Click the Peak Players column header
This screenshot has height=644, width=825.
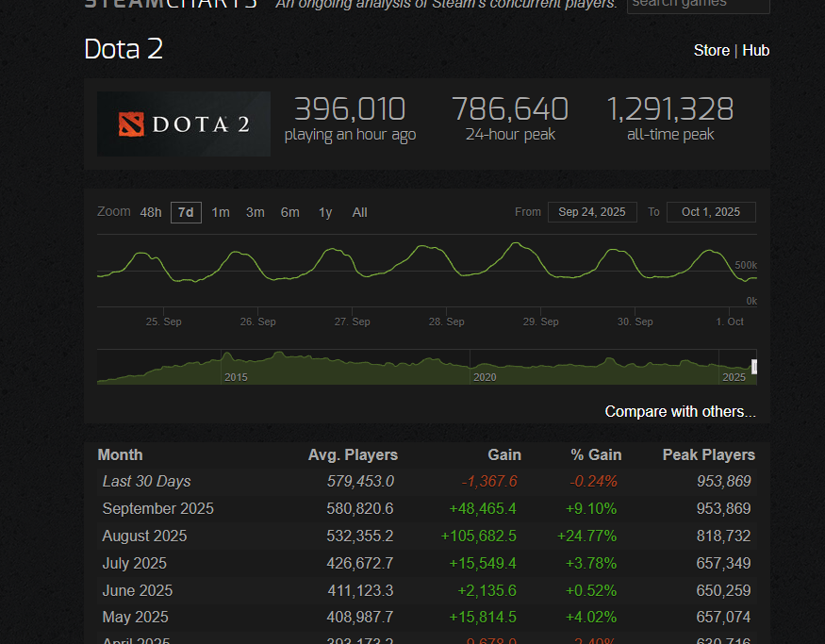[x=708, y=455]
